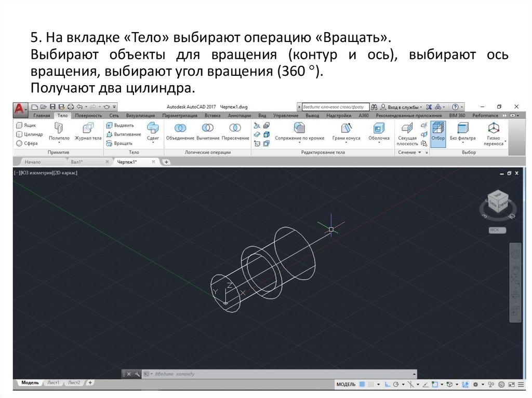The image size is (532, 398).
Task: Switch to the Поверхность ribbon tab
Action: pyautogui.click(x=88, y=116)
